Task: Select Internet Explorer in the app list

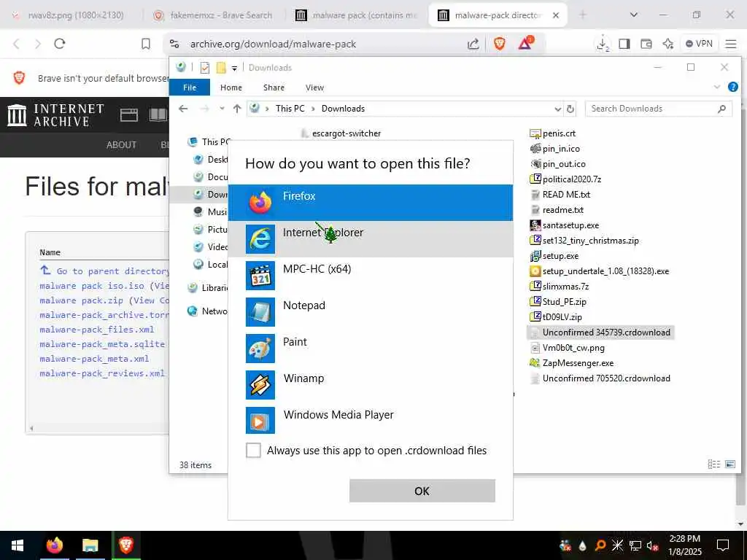Action: pos(371,239)
